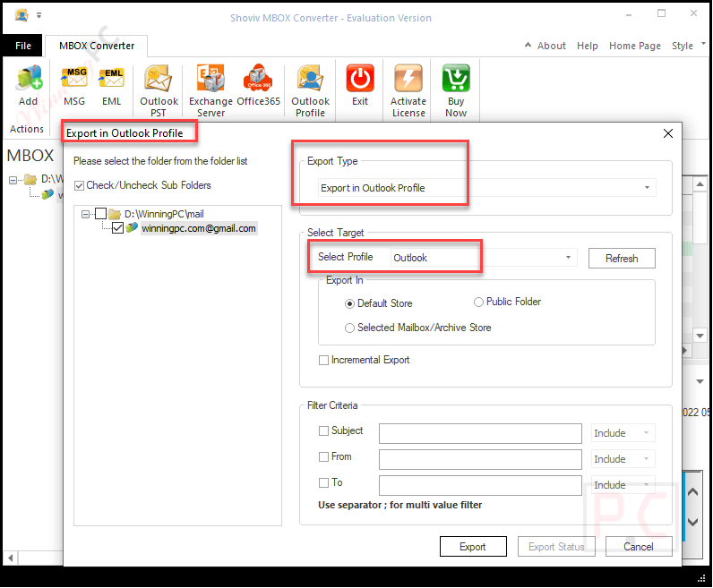
Task: Click the Cancel button
Action: (638, 546)
